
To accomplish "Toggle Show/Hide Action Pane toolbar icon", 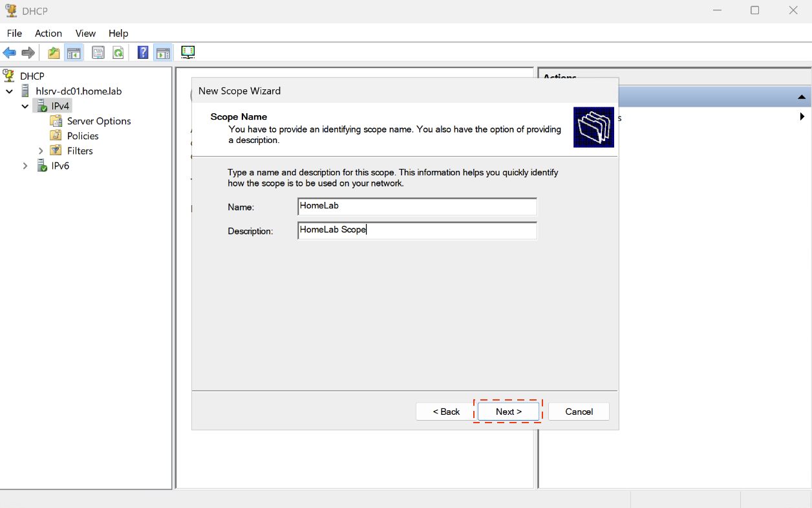I will (163, 53).
